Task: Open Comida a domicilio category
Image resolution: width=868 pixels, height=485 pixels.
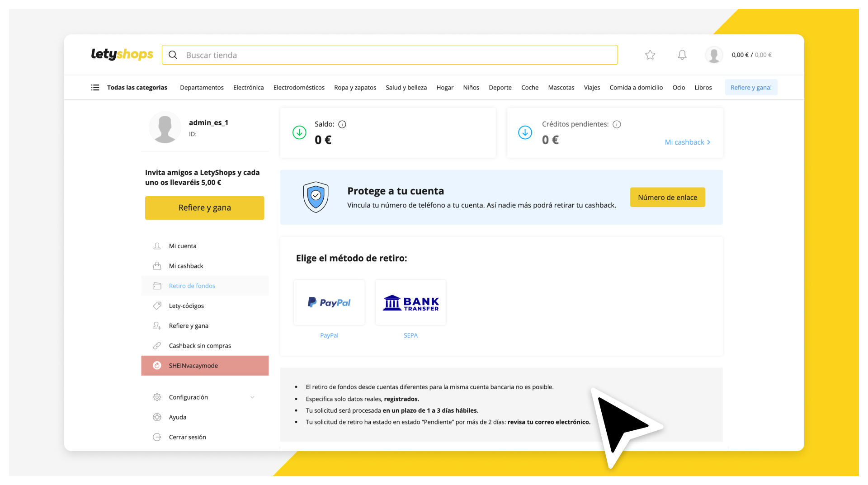Action: pyautogui.click(x=636, y=87)
